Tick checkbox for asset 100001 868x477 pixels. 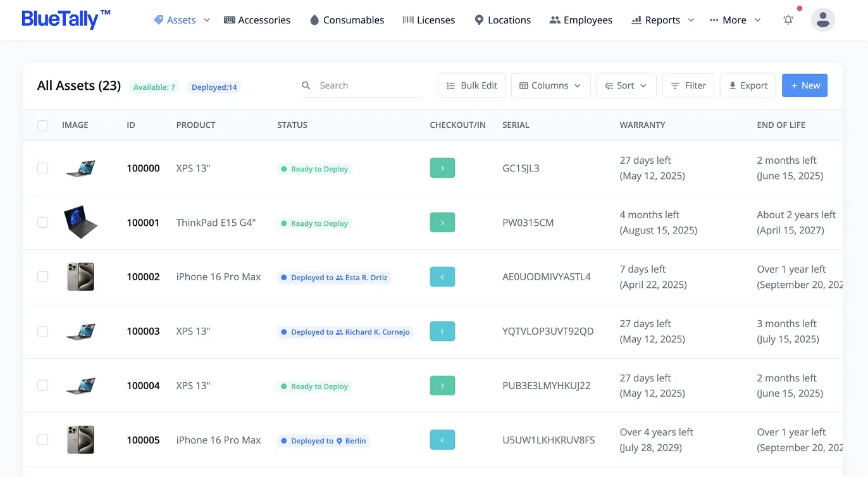43,223
